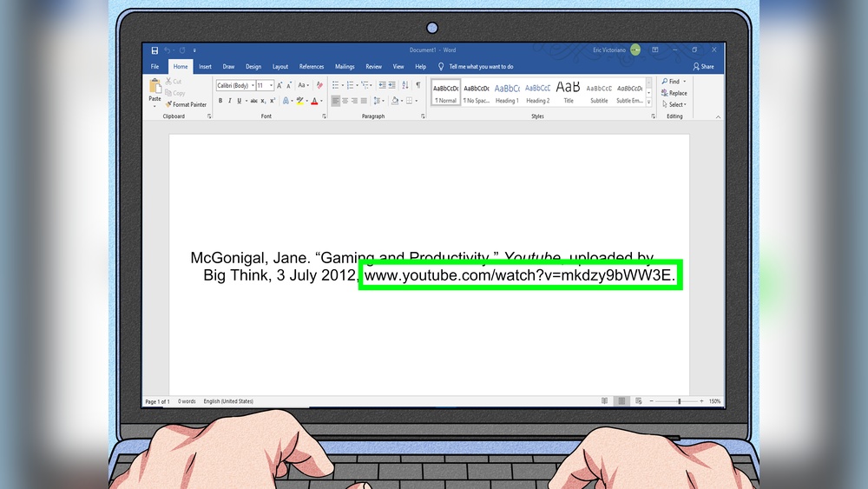Screen dimensions: 868x489
Task: Click Format Painter
Action: point(186,104)
